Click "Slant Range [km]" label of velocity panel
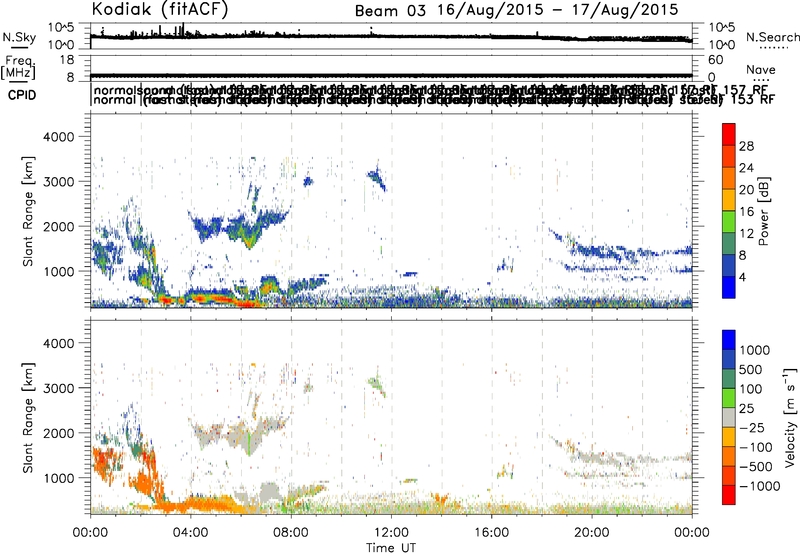 [x=28, y=418]
